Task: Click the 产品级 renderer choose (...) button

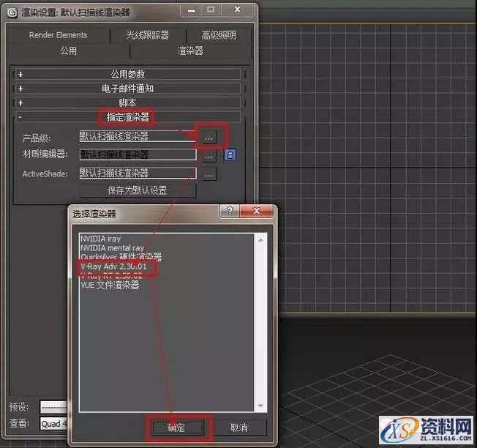Action: click(x=209, y=137)
